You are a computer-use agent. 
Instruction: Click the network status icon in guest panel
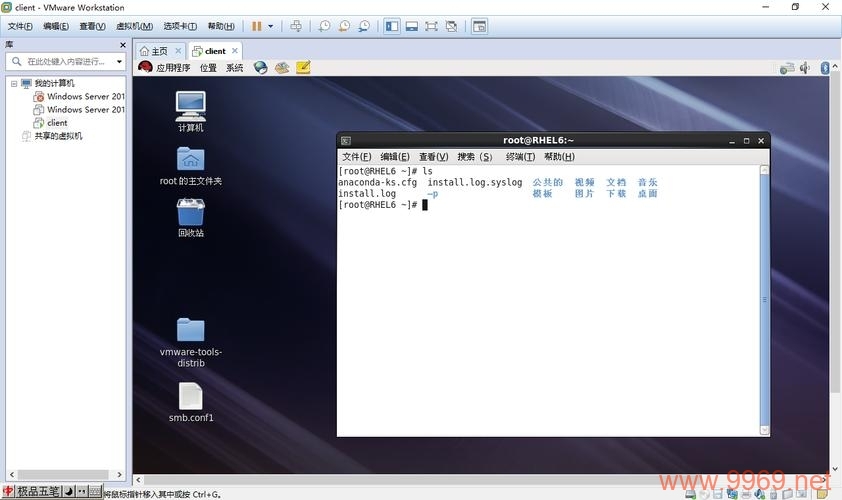[x=787, y=68]
